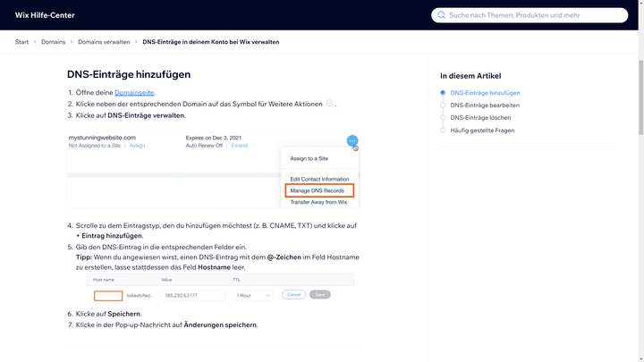Click the hostname form screenshot image
This screenshot has height=362, width=644.
click(x=220, y=288)
